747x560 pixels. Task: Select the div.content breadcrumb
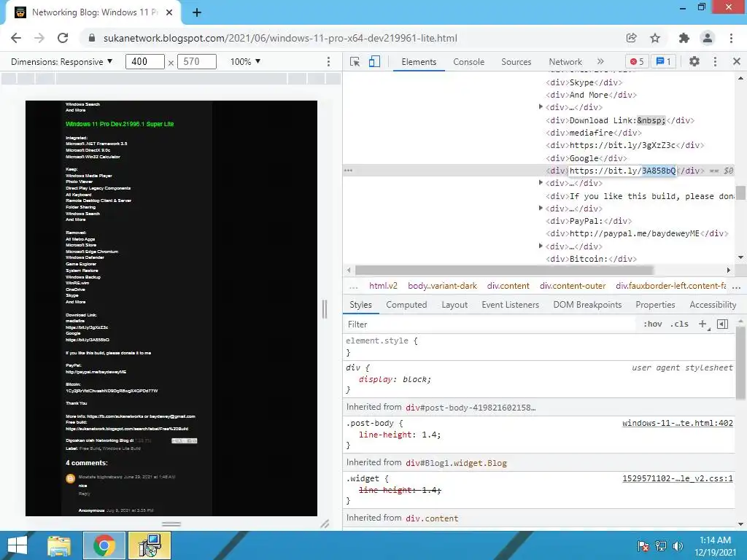pos(508,286)
